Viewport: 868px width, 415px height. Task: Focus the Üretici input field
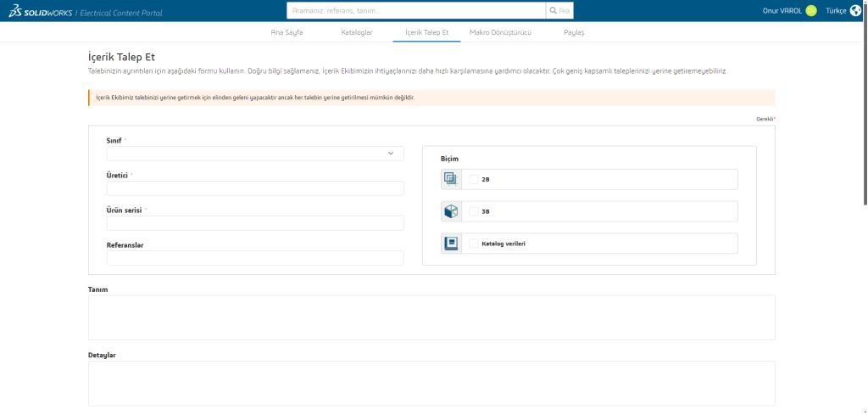pos(255,188)
